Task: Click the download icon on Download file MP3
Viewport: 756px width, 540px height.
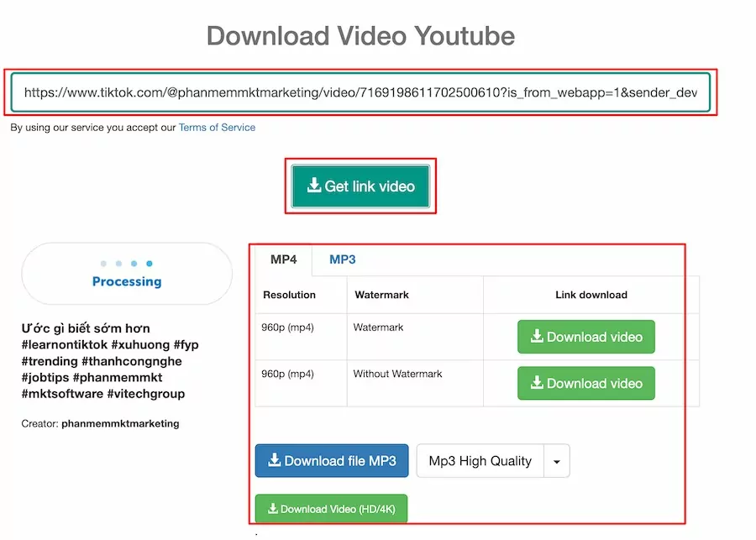Action: click(x=275, y=459)
